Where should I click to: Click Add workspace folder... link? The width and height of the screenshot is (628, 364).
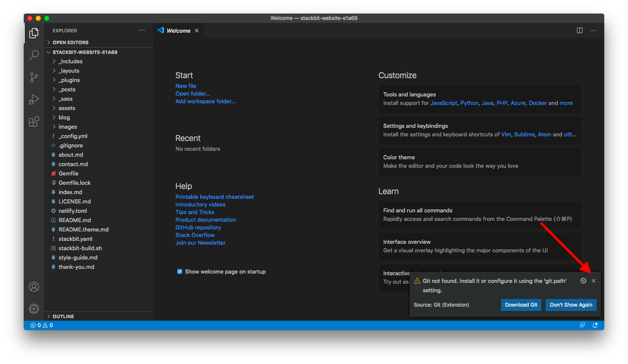click(x=206, y=101)
